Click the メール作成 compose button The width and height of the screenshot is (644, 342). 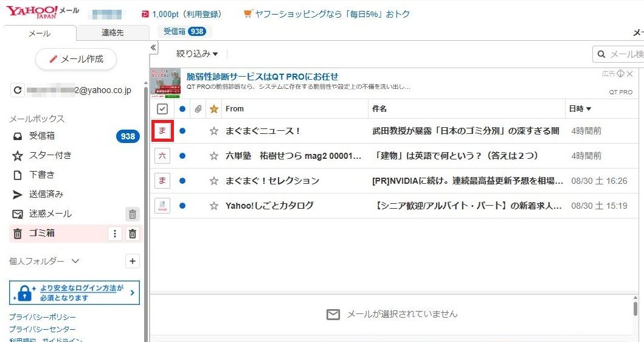point(76,59)
